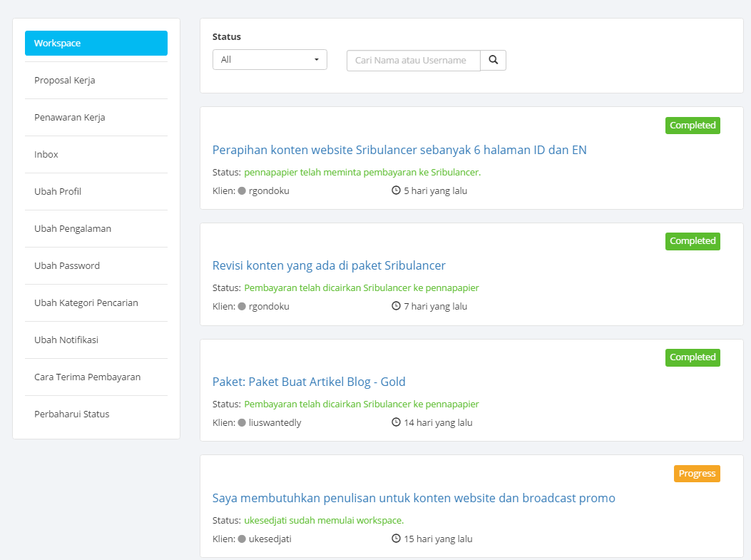
Task: Click Completed badge on Revisi konten project
Action: pos(693,241)
